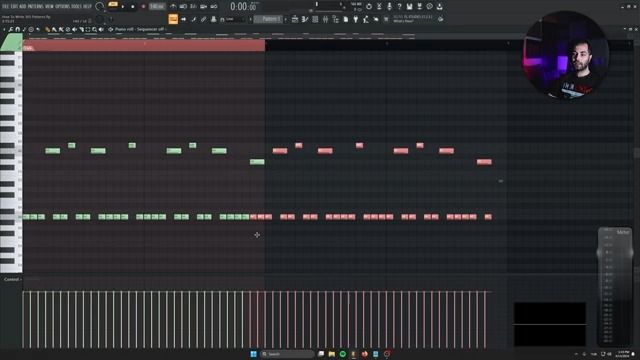
Task: Open the piano roll tools wrench menu
Action: (11, 29)
